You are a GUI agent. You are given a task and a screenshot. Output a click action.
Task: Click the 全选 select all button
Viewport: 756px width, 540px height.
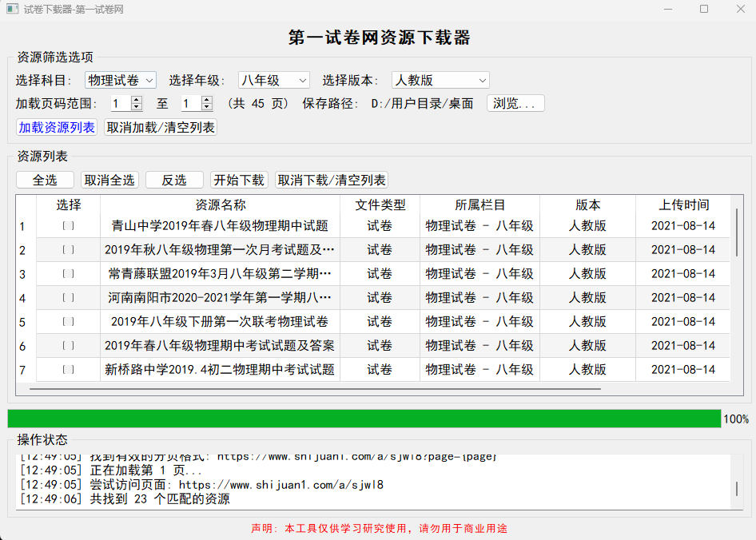45,180
